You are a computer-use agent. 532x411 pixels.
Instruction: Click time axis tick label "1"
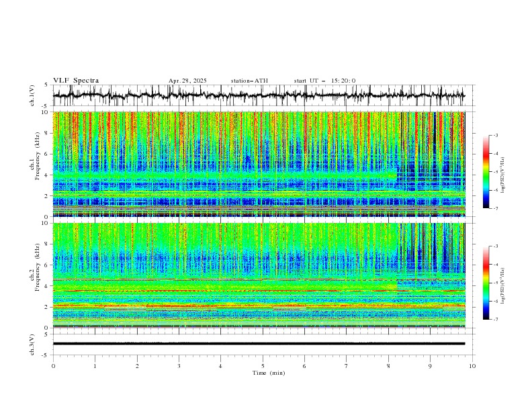(x=95, y=366)
